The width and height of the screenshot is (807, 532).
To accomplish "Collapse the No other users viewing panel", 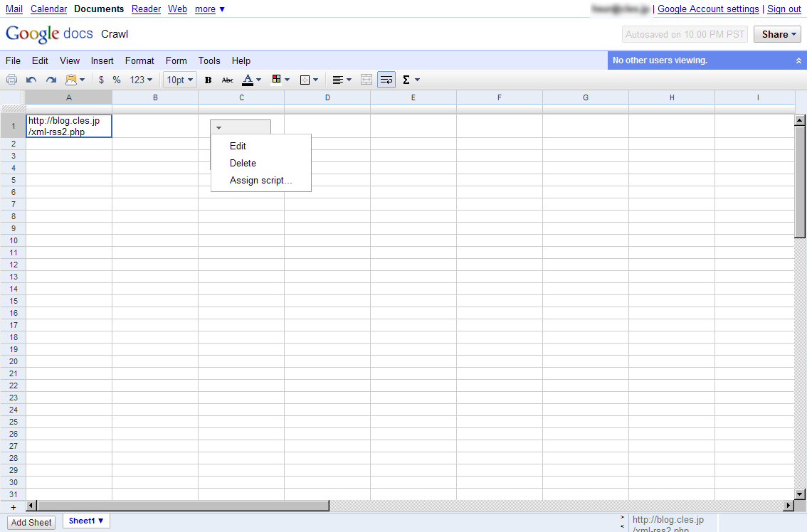I will [x=798, y=60].
